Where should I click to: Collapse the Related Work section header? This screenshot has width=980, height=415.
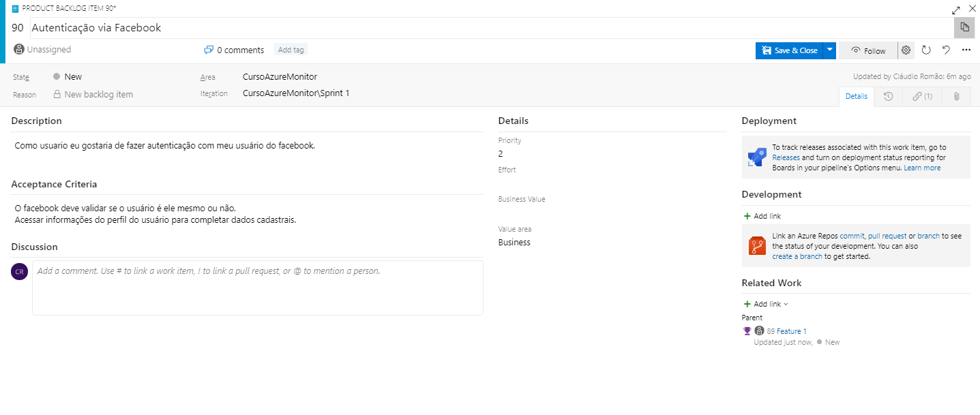(x=771, y=283)
